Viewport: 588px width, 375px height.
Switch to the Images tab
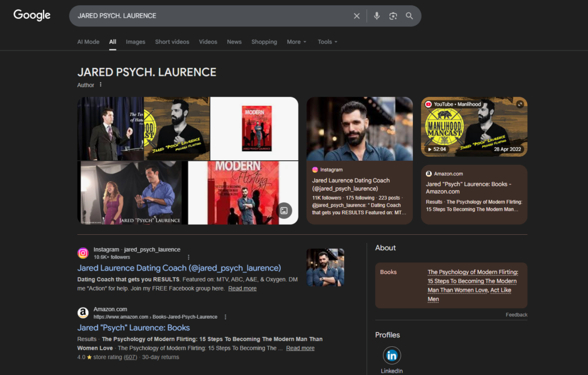(136, 42)
